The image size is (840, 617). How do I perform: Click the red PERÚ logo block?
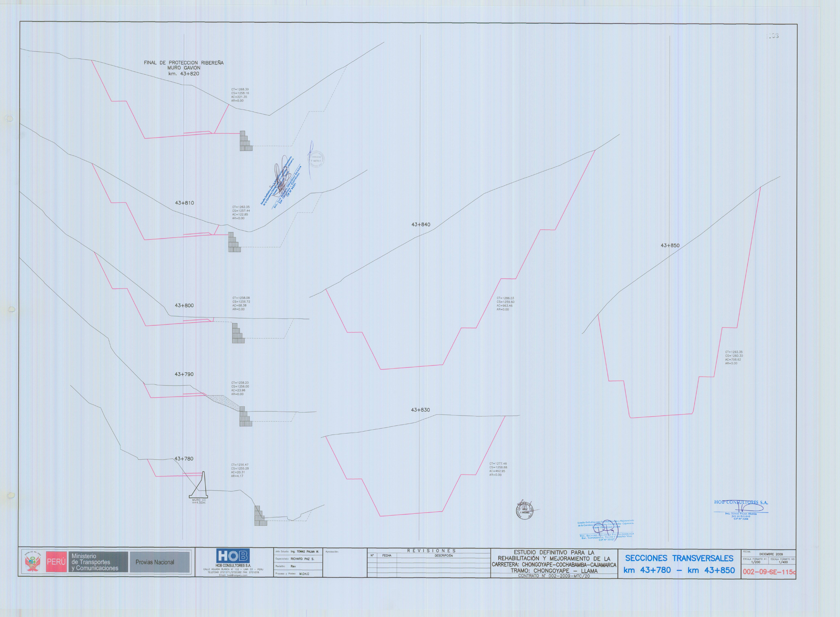click(56, 562)
